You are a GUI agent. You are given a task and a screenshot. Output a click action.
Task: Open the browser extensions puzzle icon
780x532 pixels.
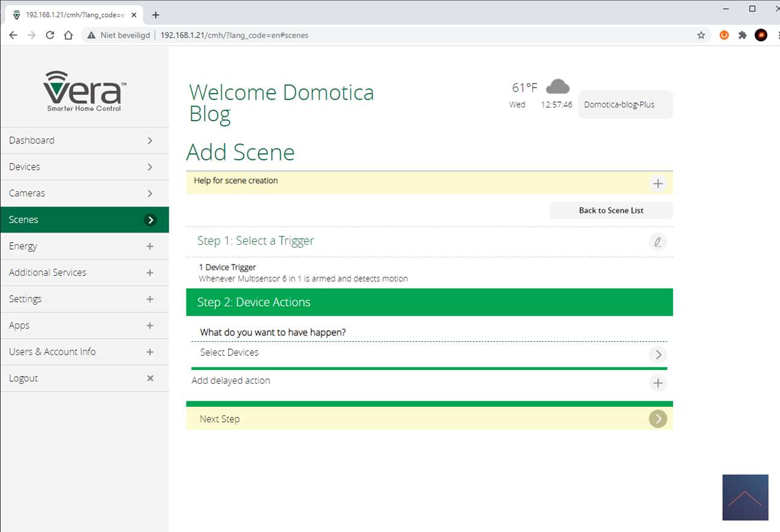(x=742, y=35)
